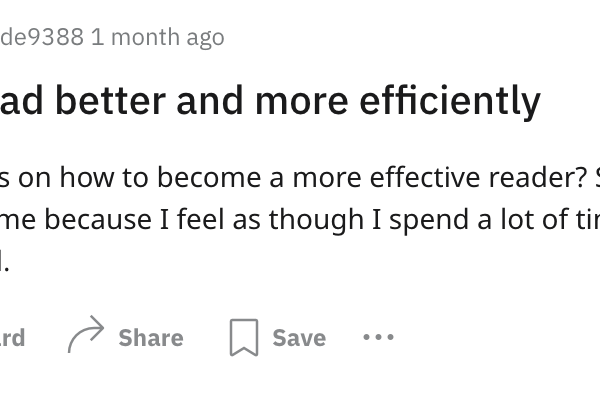Click the word 'better' in the post title
Viewport: 600px width, 402px height.
point(110,100)
